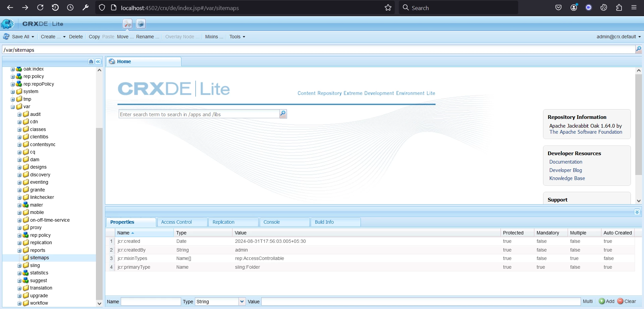Expand the audit folder node
The width and height of the screenshot is (644, 309).
point(19,115)
